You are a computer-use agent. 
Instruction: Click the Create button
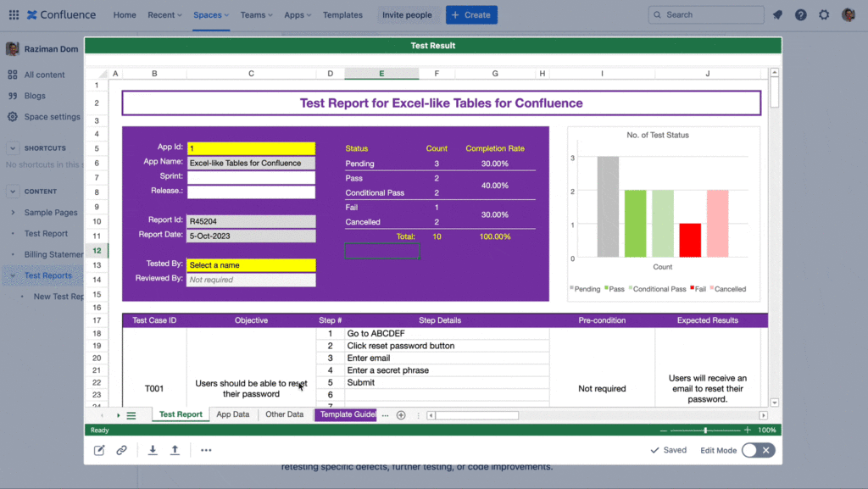pyautogui.click(x=471, y=15)
